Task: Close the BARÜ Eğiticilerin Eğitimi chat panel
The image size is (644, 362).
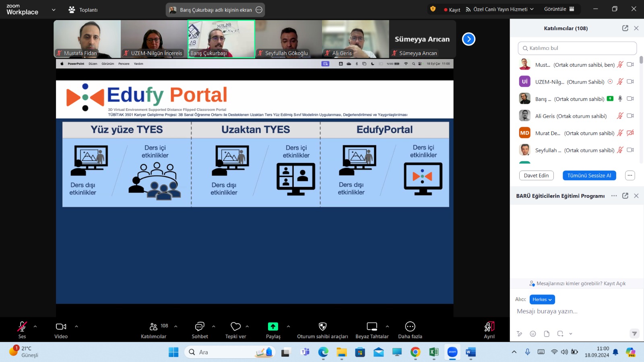Action: (636, 196)
